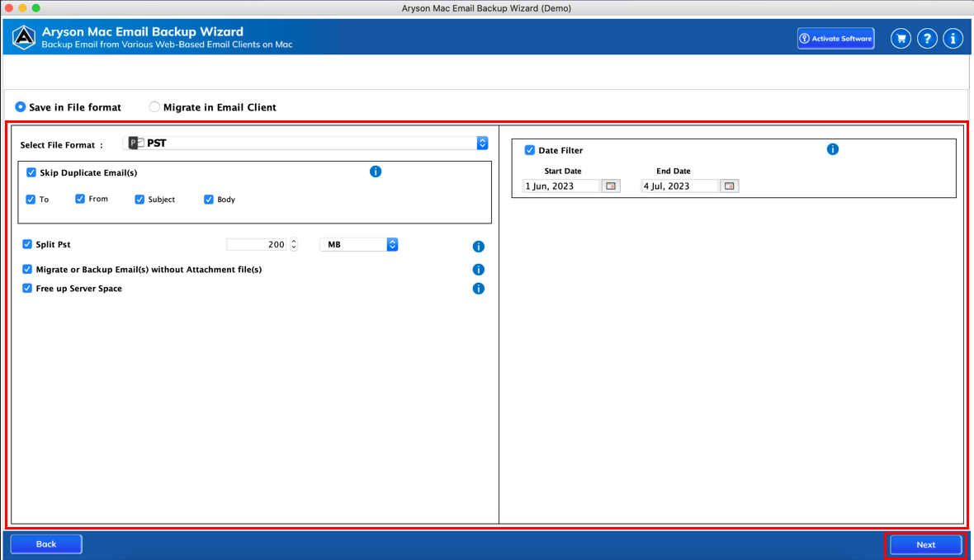Click the macOS minimize window button
Viewport: 974px width, 560px height.
click(22, 8)
